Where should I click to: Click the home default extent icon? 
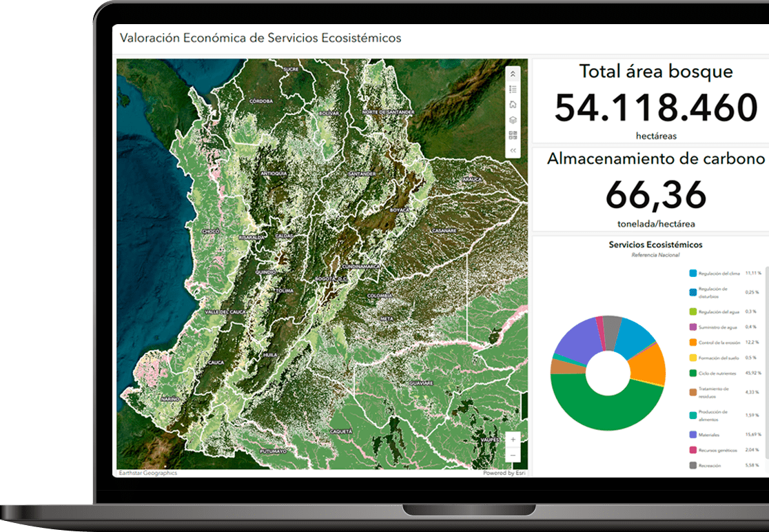(x=513, y=105)
